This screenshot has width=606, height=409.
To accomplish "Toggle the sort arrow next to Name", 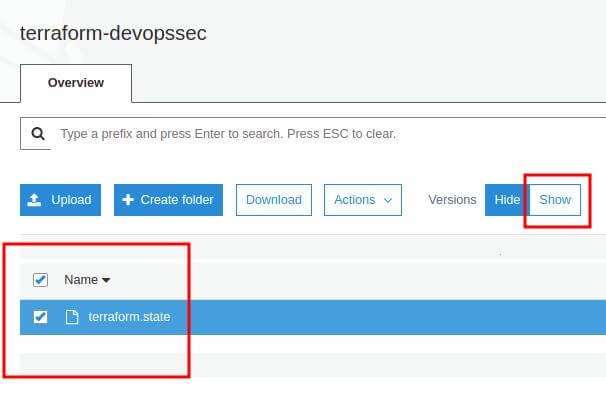I will (x=106, y=281).
